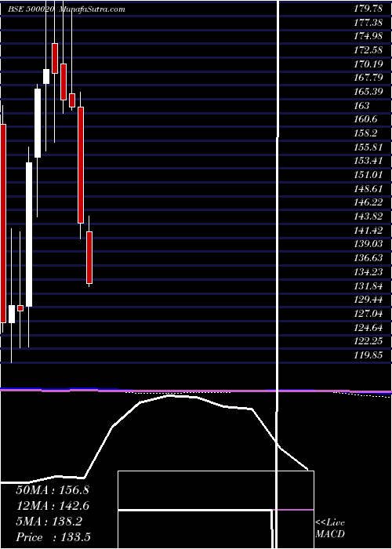Click the 5MA : 138.2 readout
392x549 pixels.
pyautogui.click(x=49, y=522)
